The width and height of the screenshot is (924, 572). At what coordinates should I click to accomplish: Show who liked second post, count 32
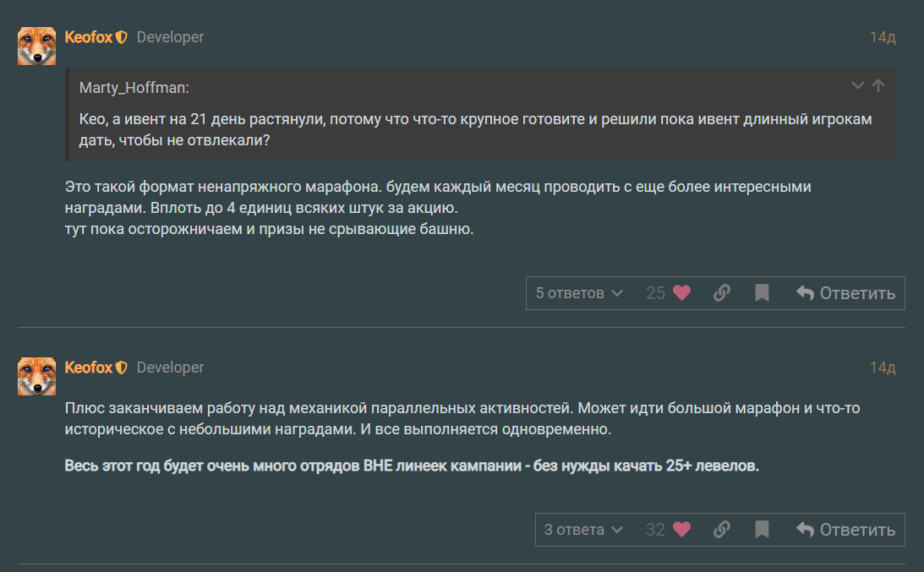tap(655, 530)
